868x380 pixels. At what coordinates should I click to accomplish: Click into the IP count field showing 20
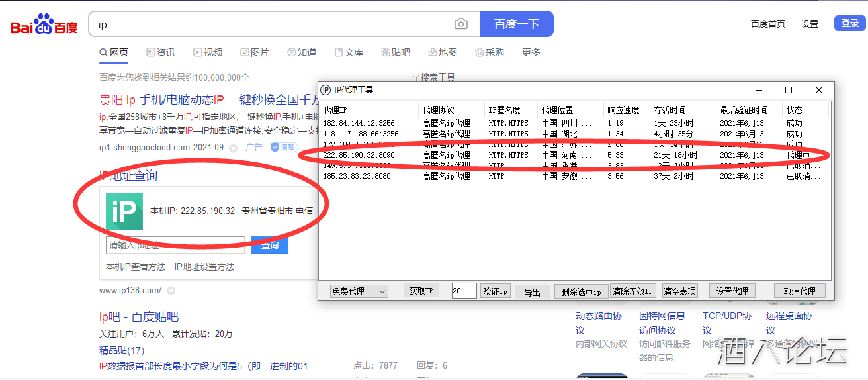[464, 291]
